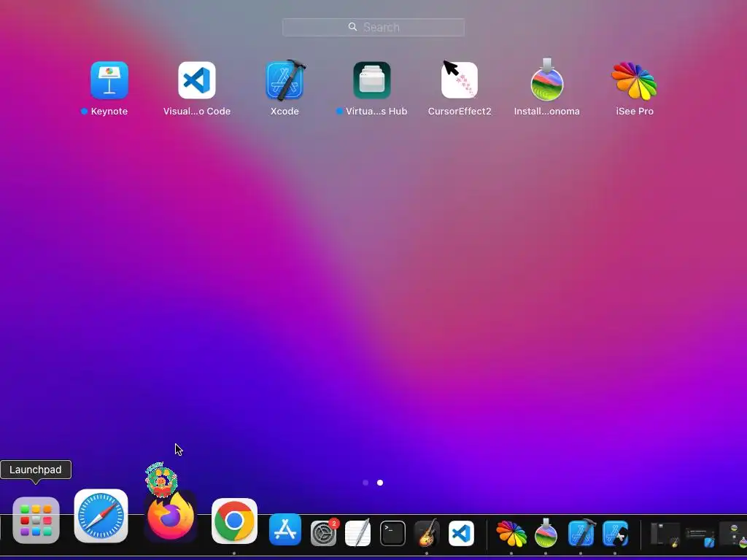This screenshot has height=560, width=747.
Task: Switch to Xcode hammer icon in Dock
Action: 581,532
